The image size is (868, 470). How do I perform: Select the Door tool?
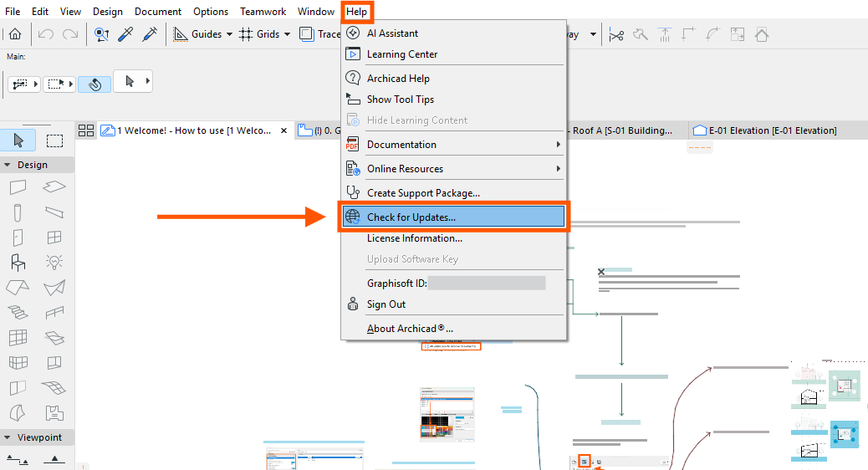pos(18,238)
